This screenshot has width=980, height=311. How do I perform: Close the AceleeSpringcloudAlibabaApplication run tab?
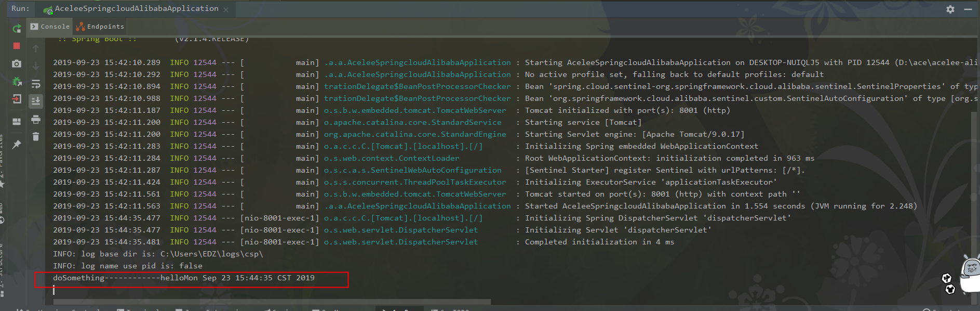click(x=226, y=9)
